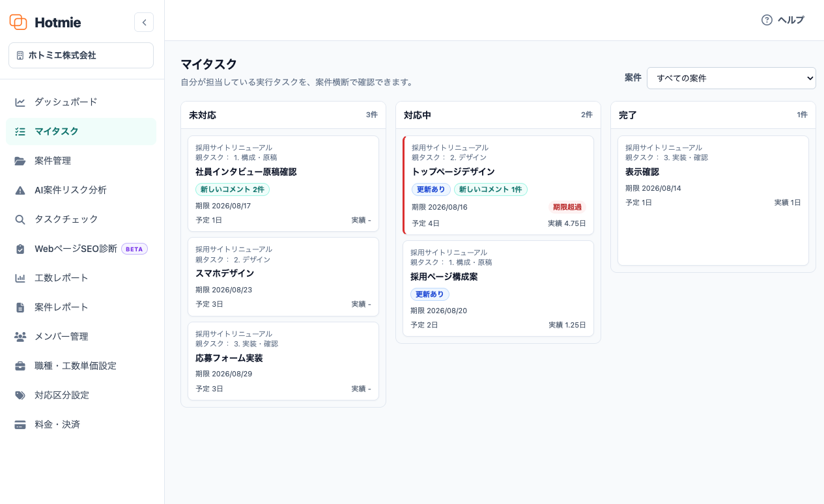
Task: Open the 工数レポート page
Action: tap(81, 278)
